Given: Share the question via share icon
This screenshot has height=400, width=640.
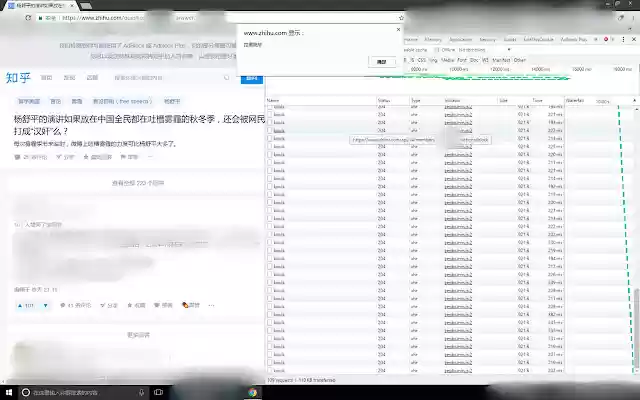Looking at the screenshot, I should pos(59,157).
